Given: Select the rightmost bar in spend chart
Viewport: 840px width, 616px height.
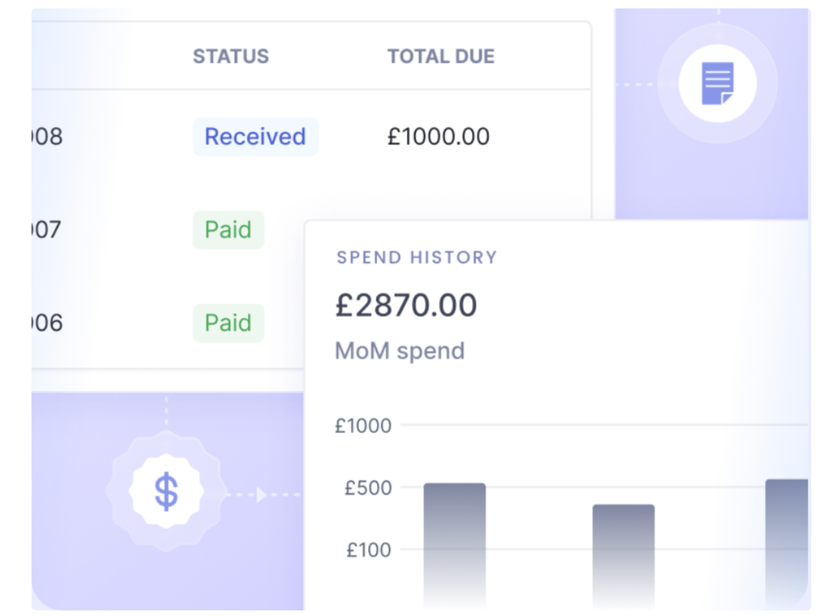Looking at the screenshot, I should click(x=787, y=540).
